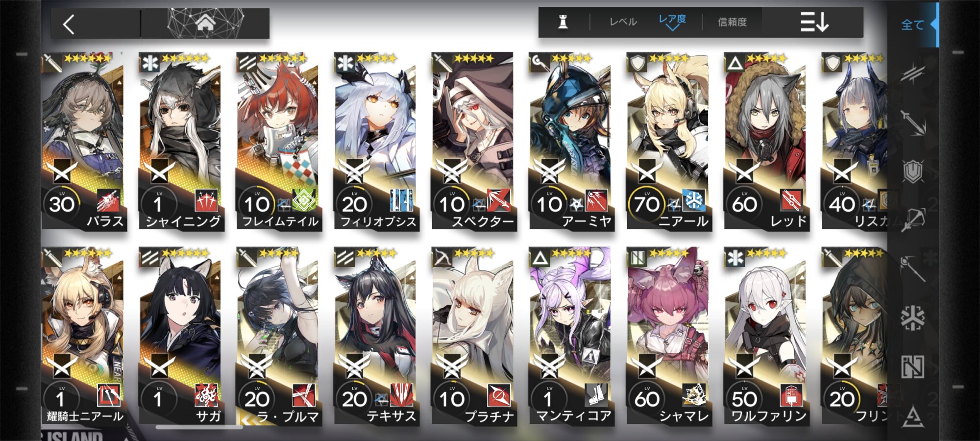Click the horizontal scroll bar at bottom
The height and width of the screenshot is (441, 980).
tap(198, 427)
